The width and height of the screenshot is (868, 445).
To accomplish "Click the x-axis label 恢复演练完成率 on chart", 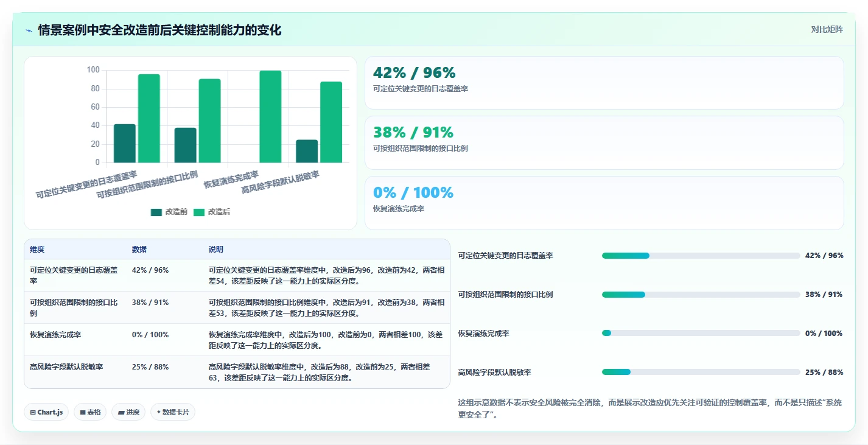I will point(231,180).
